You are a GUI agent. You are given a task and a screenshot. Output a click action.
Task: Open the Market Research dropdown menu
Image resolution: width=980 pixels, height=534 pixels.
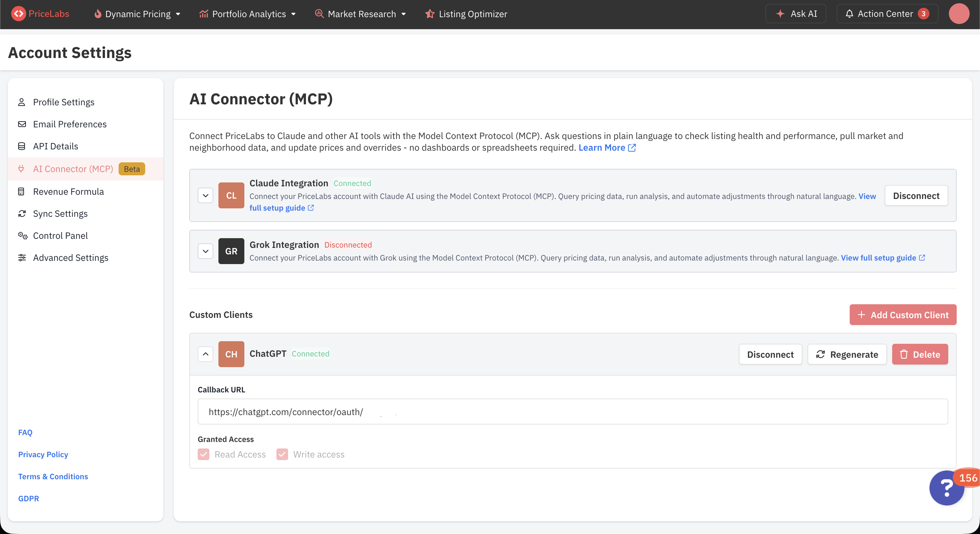pos(361,14)
